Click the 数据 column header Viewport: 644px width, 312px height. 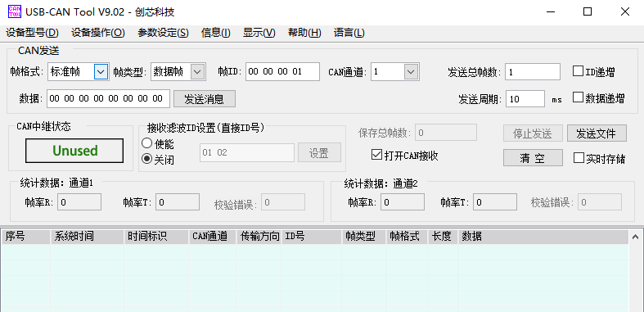(543, 237)
